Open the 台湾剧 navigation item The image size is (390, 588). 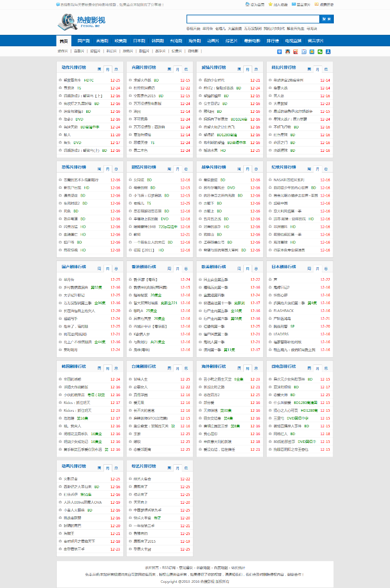[x=176, y=41]
